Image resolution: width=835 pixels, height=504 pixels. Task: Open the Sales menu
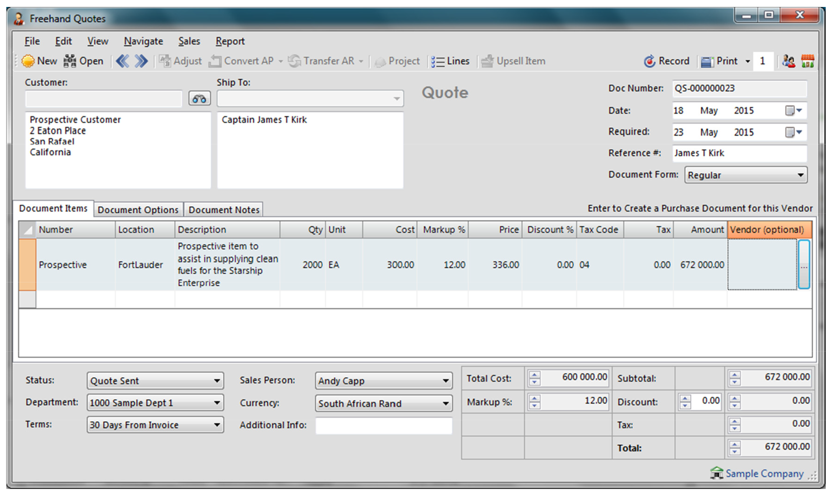pos(189,41)
